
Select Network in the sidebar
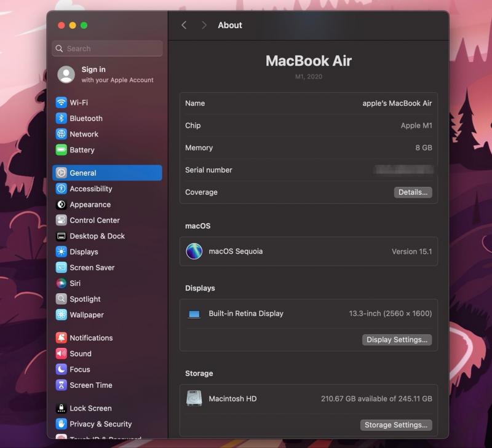[107, 134]
